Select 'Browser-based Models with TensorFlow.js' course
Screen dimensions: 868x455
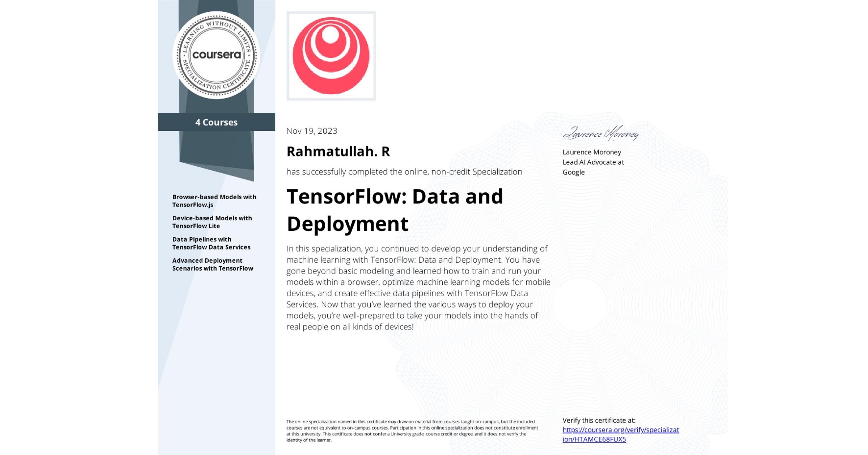point(215,201)
